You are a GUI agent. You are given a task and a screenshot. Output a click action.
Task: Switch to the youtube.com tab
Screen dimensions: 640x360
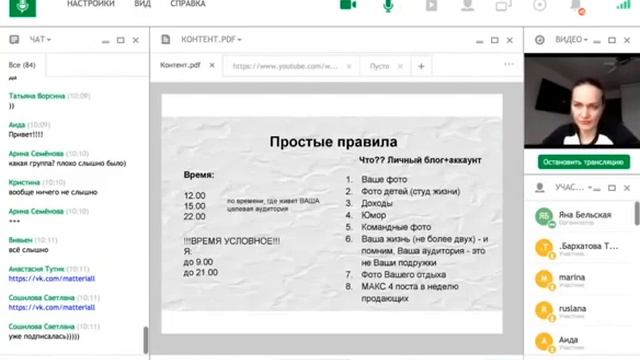pyautogui.click(x=285, y=66)
